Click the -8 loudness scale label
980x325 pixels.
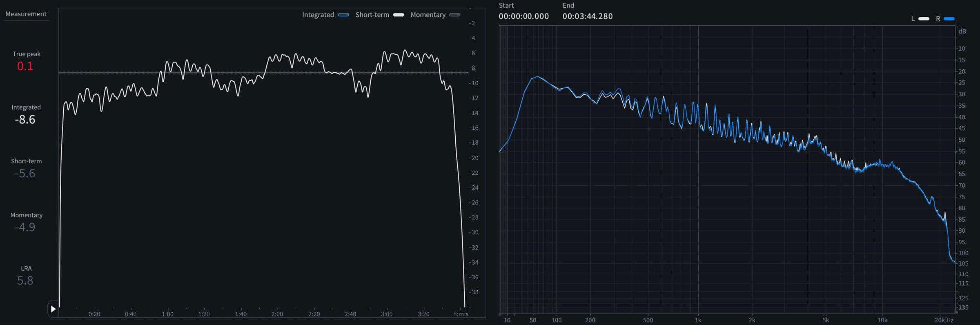[472, 68]
